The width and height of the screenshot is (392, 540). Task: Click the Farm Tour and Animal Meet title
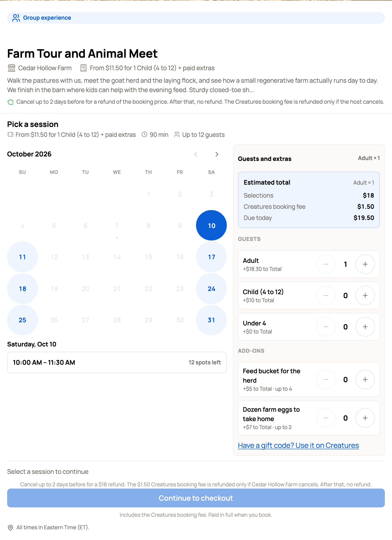coord(82,53)
